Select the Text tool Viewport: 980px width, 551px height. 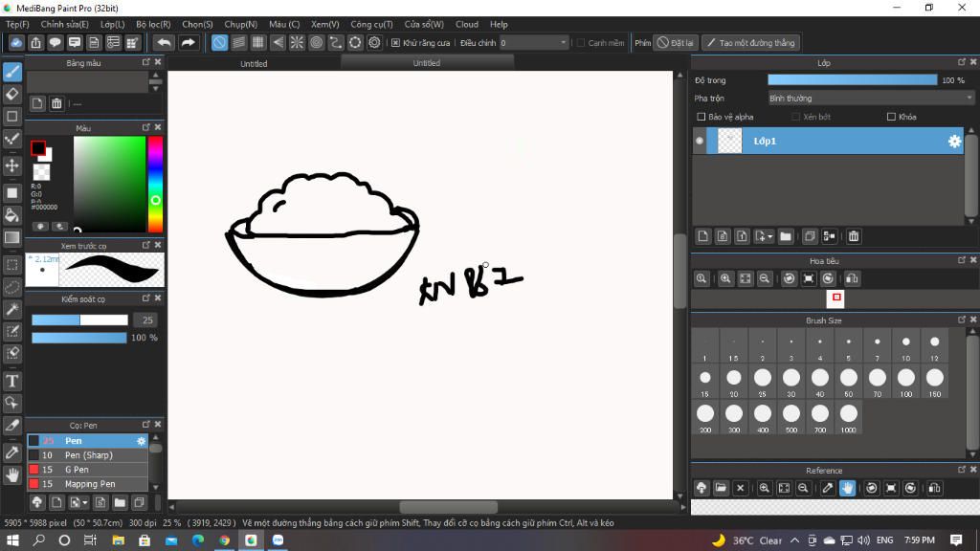[11, 381]
